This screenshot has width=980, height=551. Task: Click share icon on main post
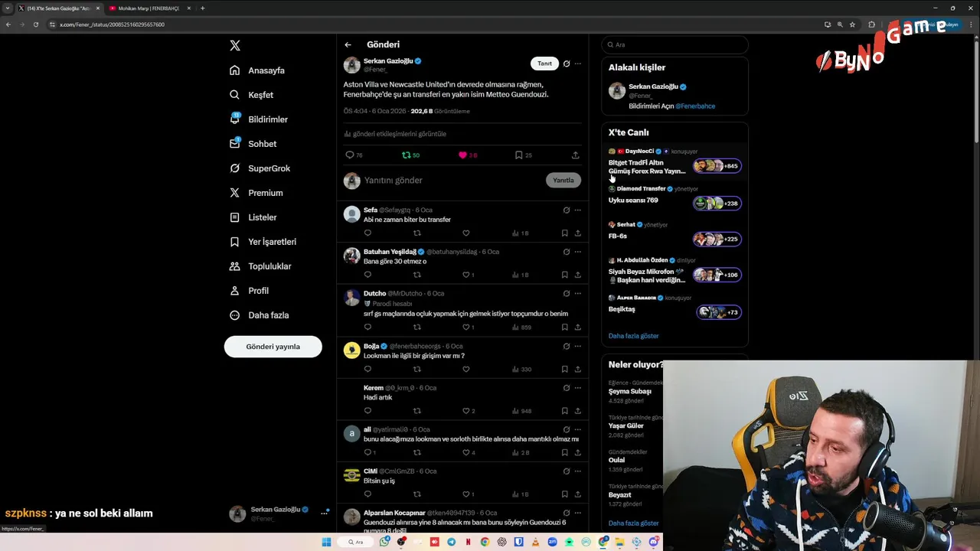pyautogui.click(x=576, y=155)
